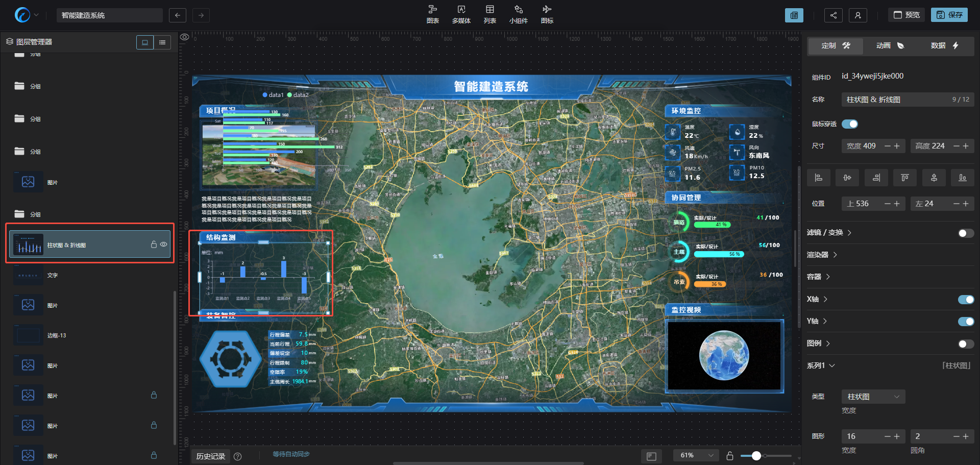
Task: Click the undo arrow button
Action: 177,15
